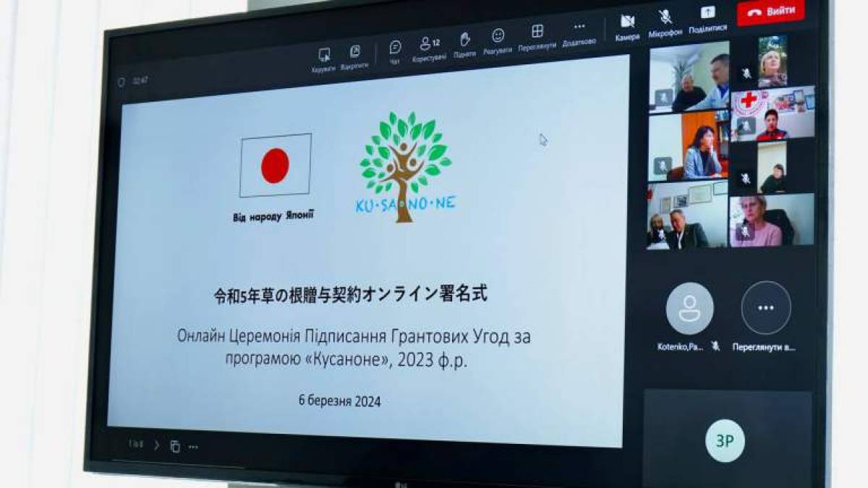Click muted microphone icon beside Kotenko name
This screenshot has height=488, width=868.
coord(716,346)
